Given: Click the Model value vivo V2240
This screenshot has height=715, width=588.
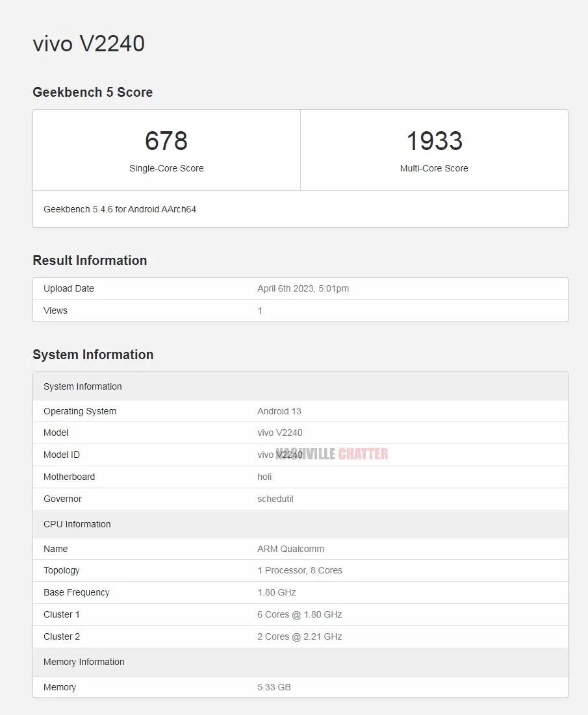Looking at the screenshot, I should 279,433.
